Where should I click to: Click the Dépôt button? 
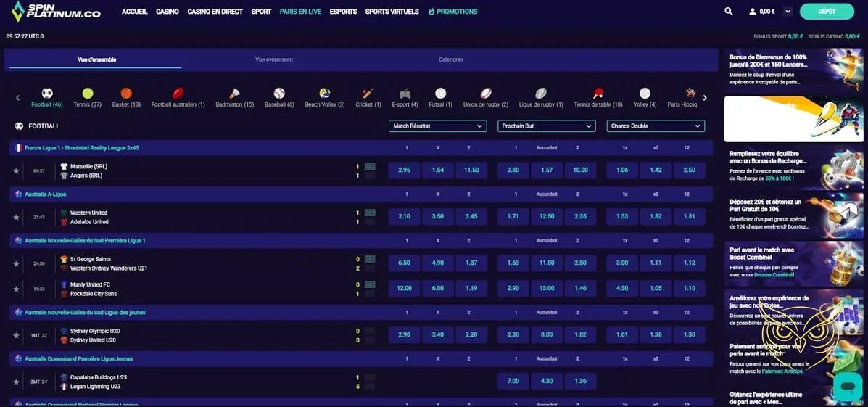[x=827, y=12]
